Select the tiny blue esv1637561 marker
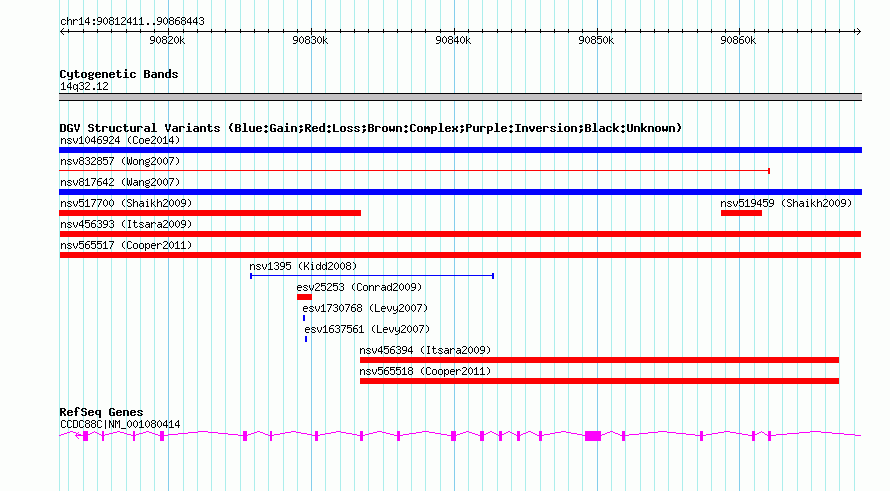The width and height of the screenshot is (890, 491). coord(306,339)
